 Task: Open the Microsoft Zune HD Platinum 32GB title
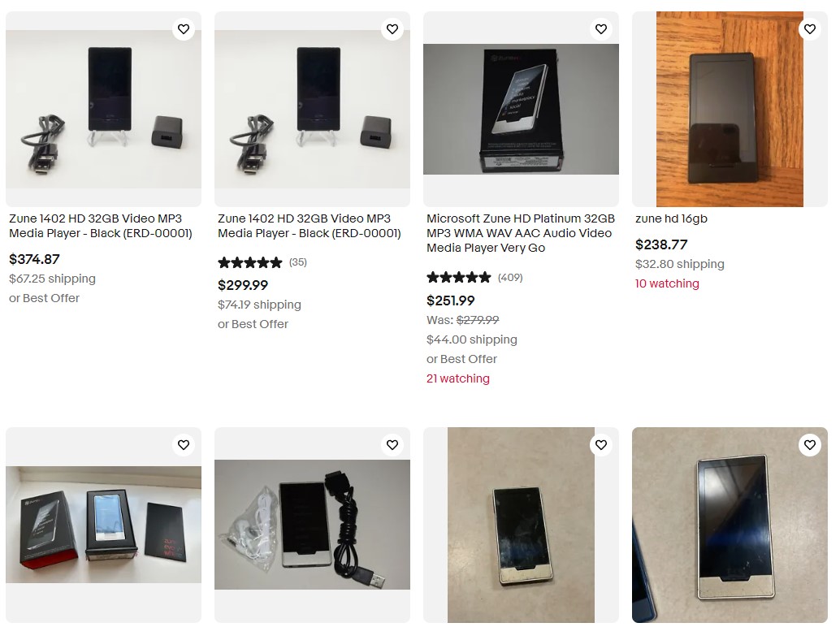tap(521, 233)
